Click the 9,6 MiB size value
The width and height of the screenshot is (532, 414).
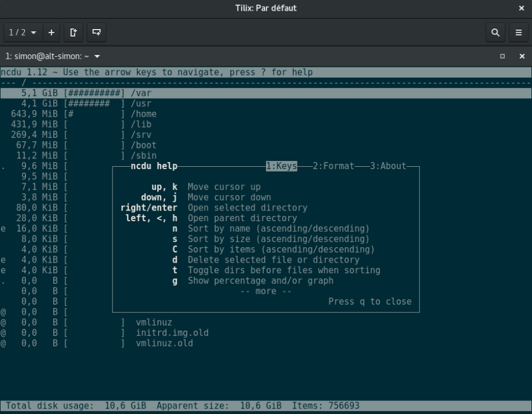40,166
